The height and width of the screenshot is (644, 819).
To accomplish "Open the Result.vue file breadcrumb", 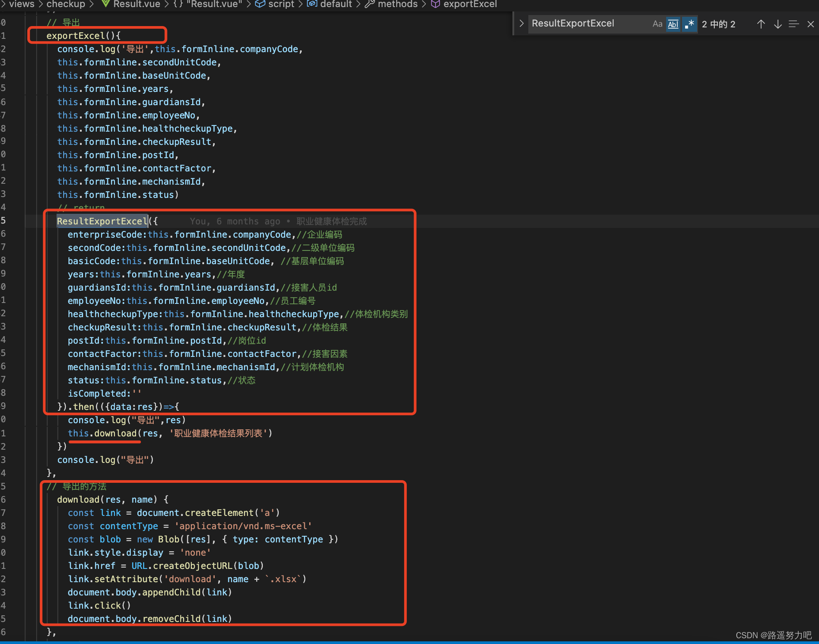I will 137,4.
